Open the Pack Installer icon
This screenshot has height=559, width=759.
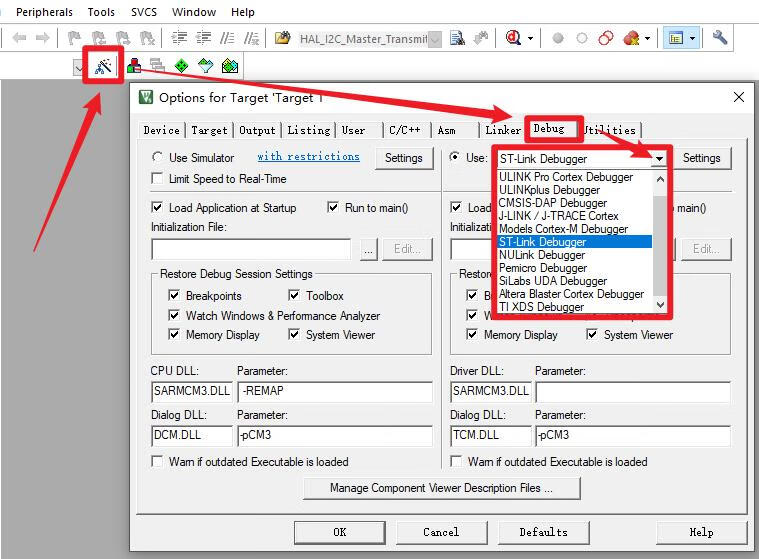pos(230,67)
